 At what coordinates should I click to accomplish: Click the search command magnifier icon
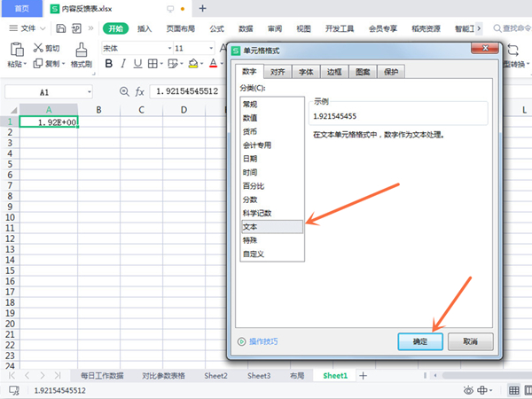pyautogui.click(x=497, y=28)
